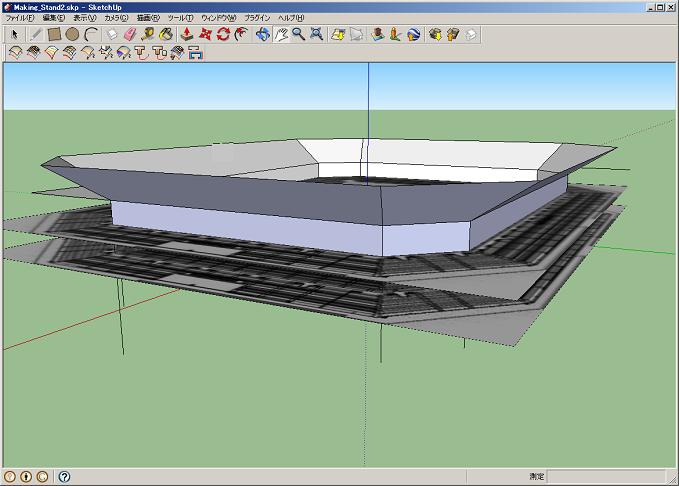Screen dimensions: 679x486
Task: Choose the Rectangle drawing tool
Action: tap(55, 34)
